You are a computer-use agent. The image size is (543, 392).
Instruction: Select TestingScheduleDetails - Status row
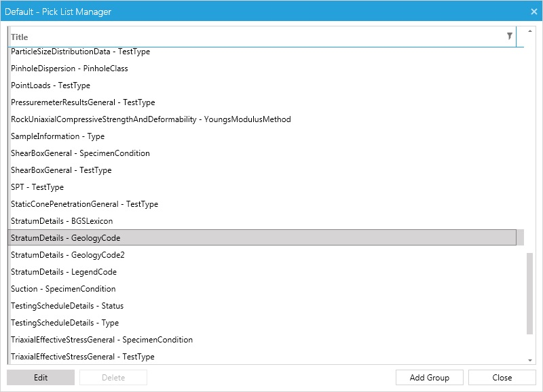click(x=262, y=305)
